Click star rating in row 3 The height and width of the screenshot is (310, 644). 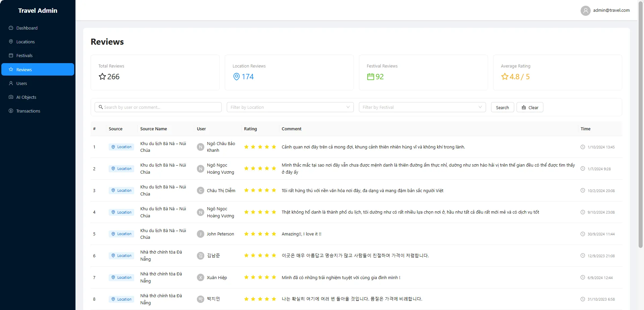coord(260,190)
